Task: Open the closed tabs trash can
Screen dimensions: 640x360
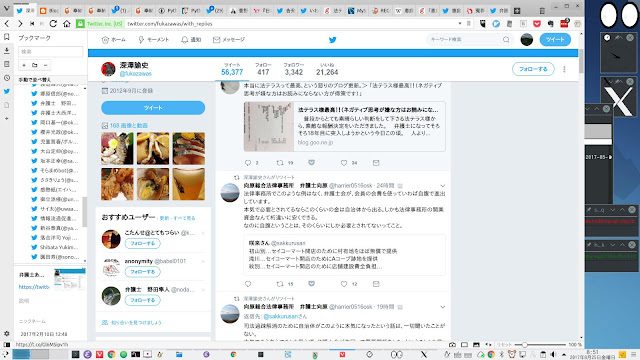Action: coord(542,11)
